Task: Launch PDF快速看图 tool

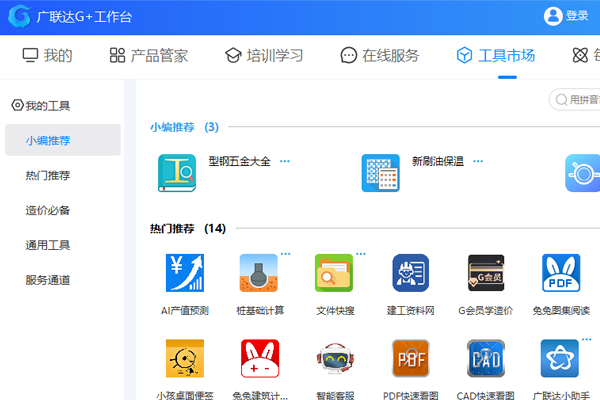Action: (x=411, y=359)
